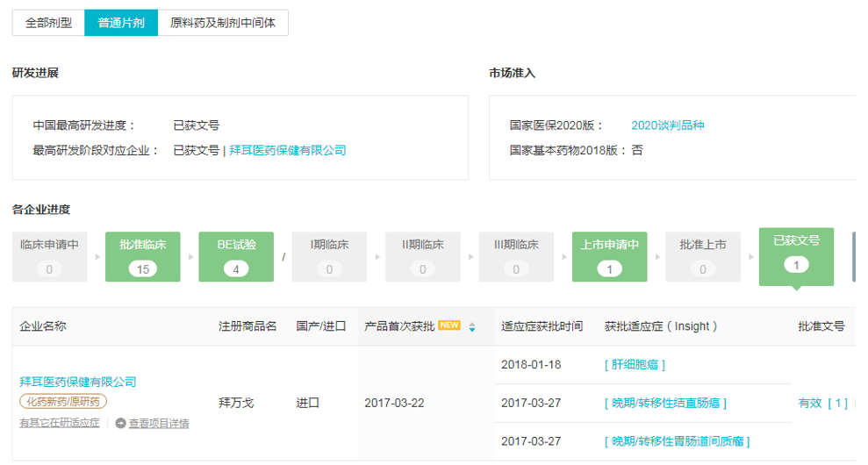Open 拜耳医药保健有限公司 link in 研发进展
868x465 pixels.
pyautogui.click(x=288, y=150)
